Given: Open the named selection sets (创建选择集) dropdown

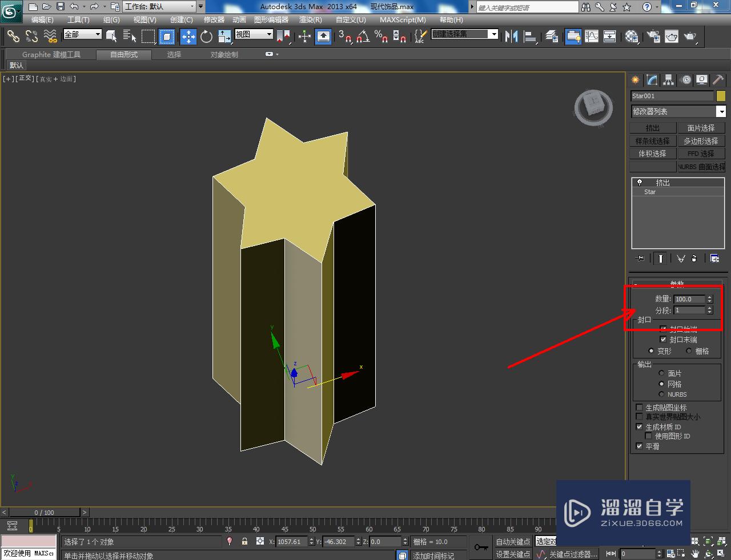Looking at the screenshot, I should click(x=464, y=34).
